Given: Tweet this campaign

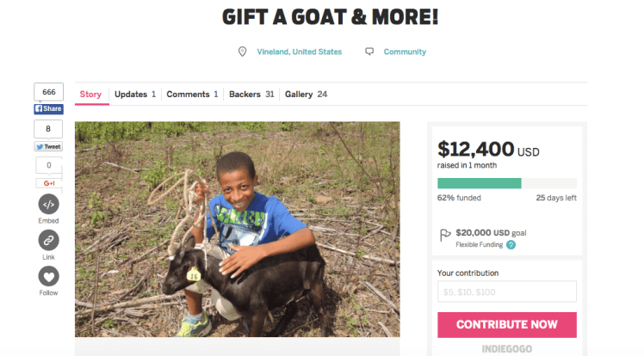Looking at the screenshot, I should tap(49, 146).
